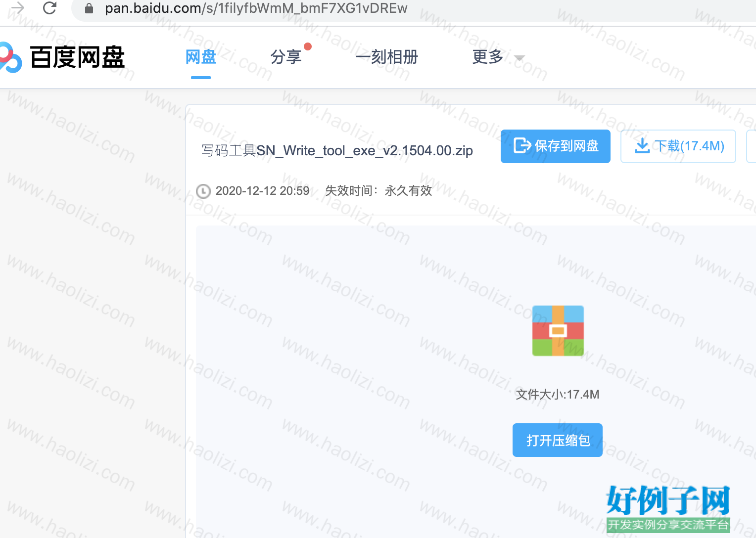Open the 分享 tab
Viewport: 756px width, 538px height.
point(286,57)
